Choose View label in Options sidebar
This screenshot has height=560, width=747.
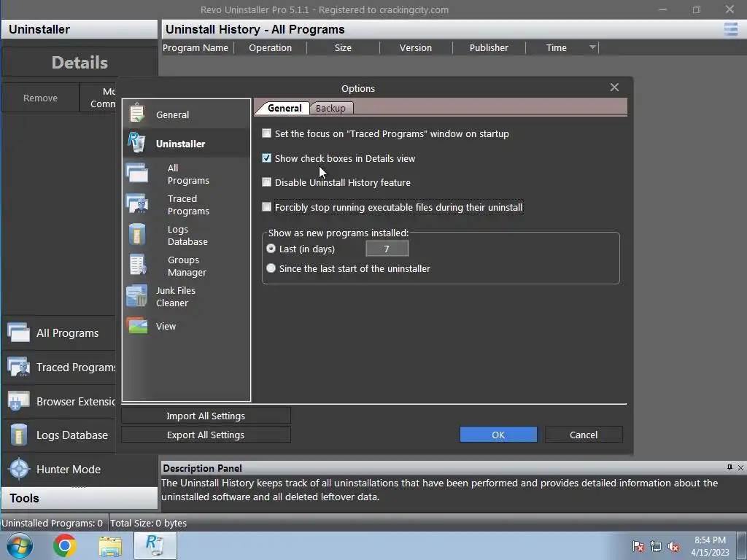click(x=166, y=326)
